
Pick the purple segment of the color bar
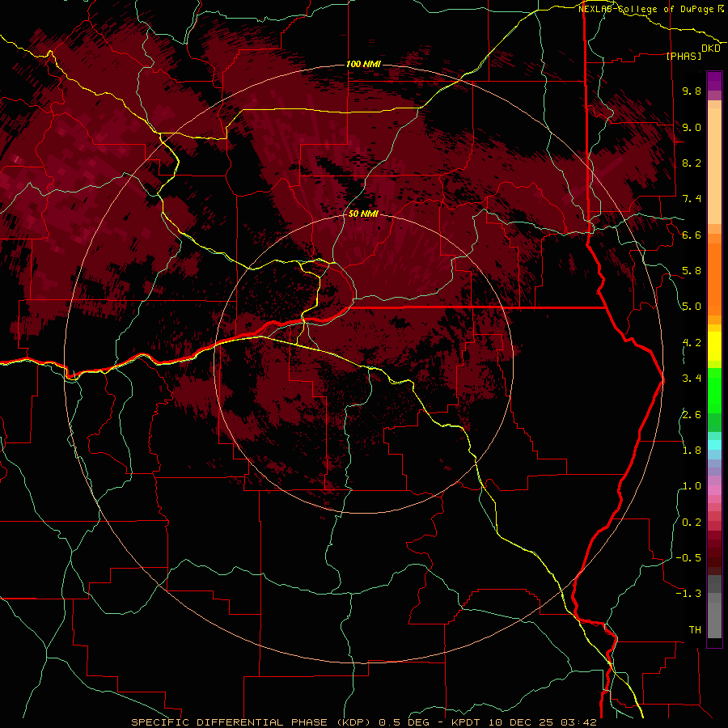pos(714,81)
